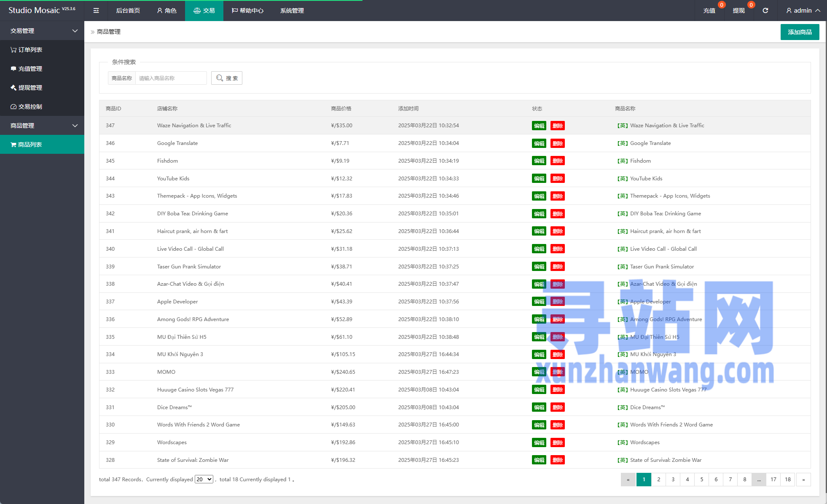
Task: Delete product 342 DIY Boba Tea
Action: click(558, 214)
